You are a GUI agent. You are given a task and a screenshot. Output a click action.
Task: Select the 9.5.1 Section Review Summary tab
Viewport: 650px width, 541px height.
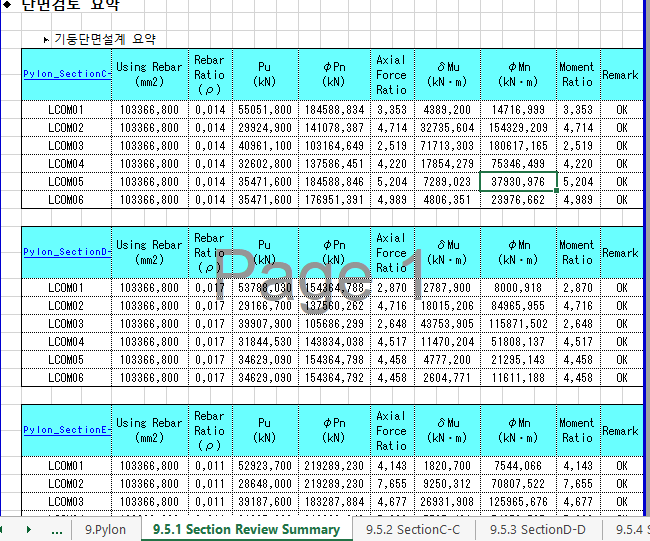(245, 529)
